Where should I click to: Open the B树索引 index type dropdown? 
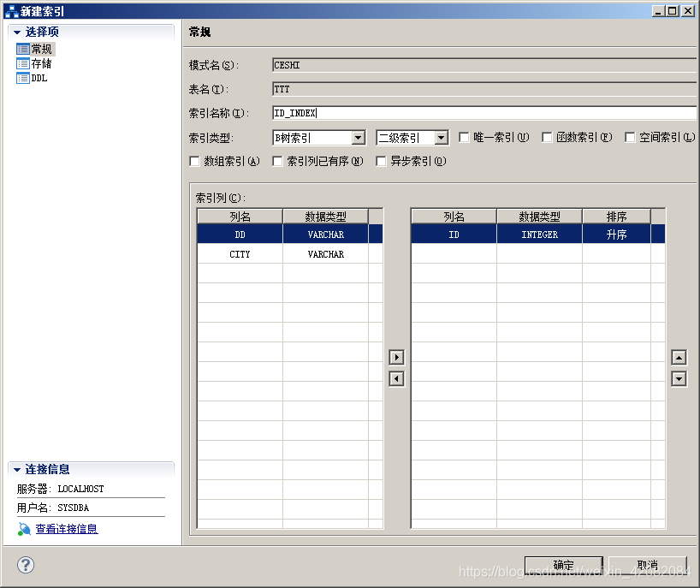coord(358,138)
